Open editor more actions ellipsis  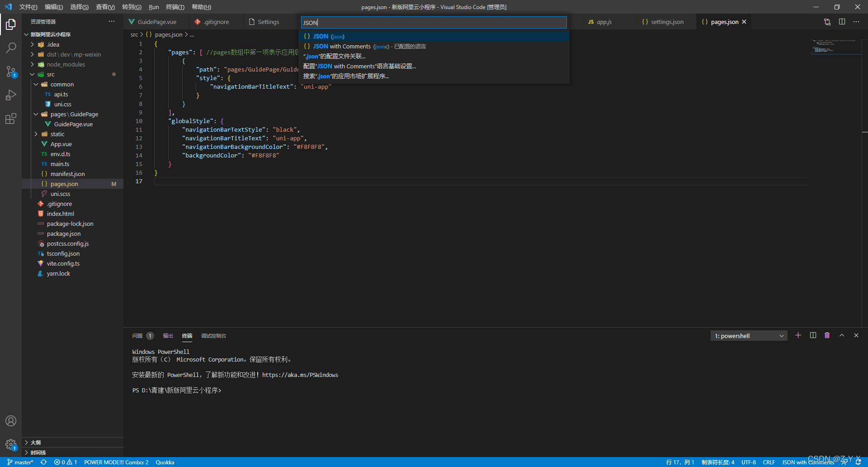pyautogui.click(x=856, y=22)
